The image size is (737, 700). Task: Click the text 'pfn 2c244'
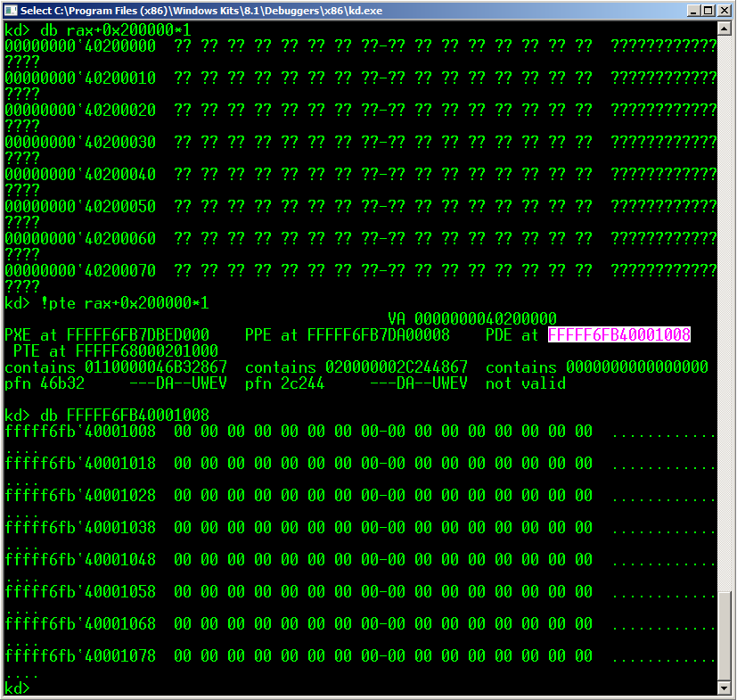pyautogui.click(x=285, y=383)
